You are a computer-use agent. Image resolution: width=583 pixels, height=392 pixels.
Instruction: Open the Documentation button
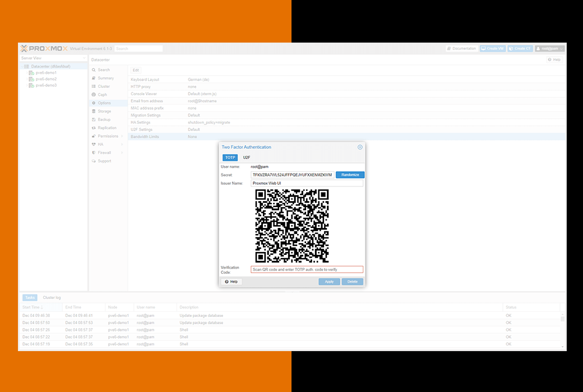pyautogui.click(x=461, y=49)
